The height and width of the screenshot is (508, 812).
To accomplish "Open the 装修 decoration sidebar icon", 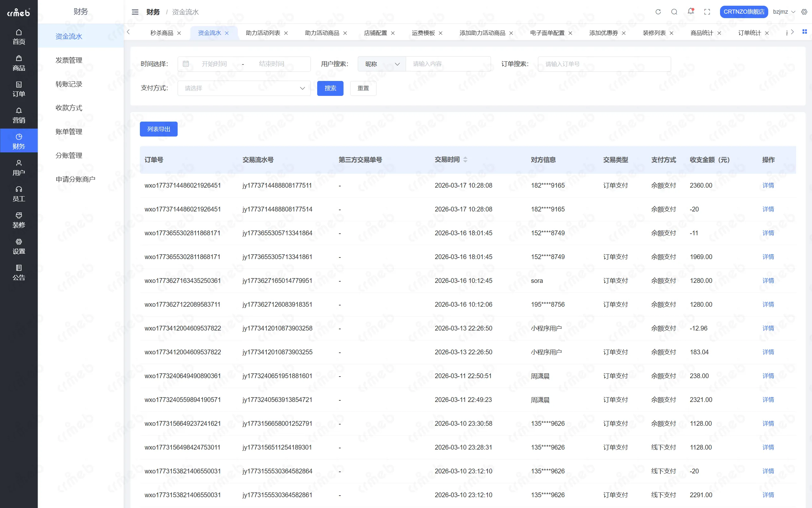I will click(19, 220).
